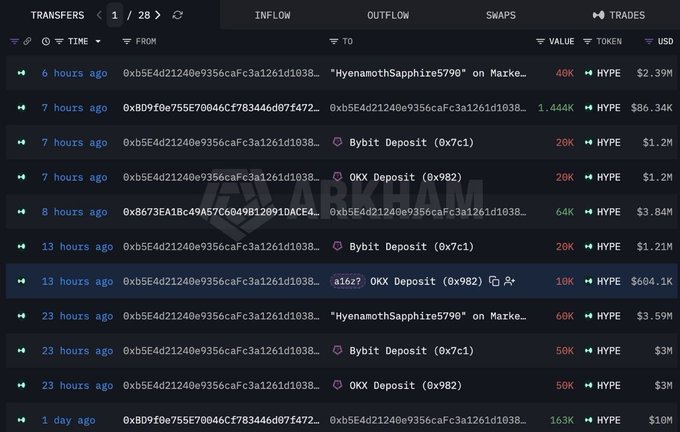The height and width of the screenshot is (432, 680).
Task: Click the chain link icon in header
Action: (x=27, y=41)
